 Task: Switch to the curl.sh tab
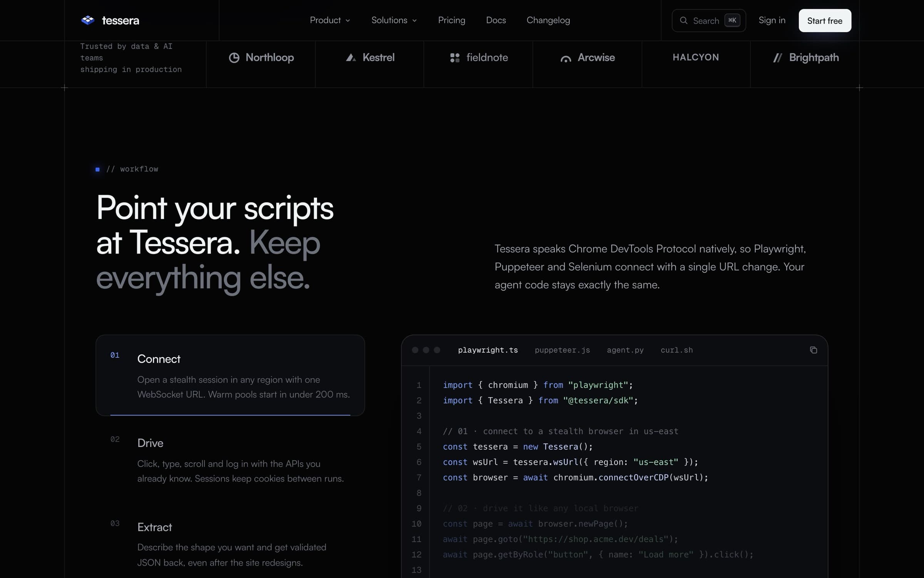[676, 350]
